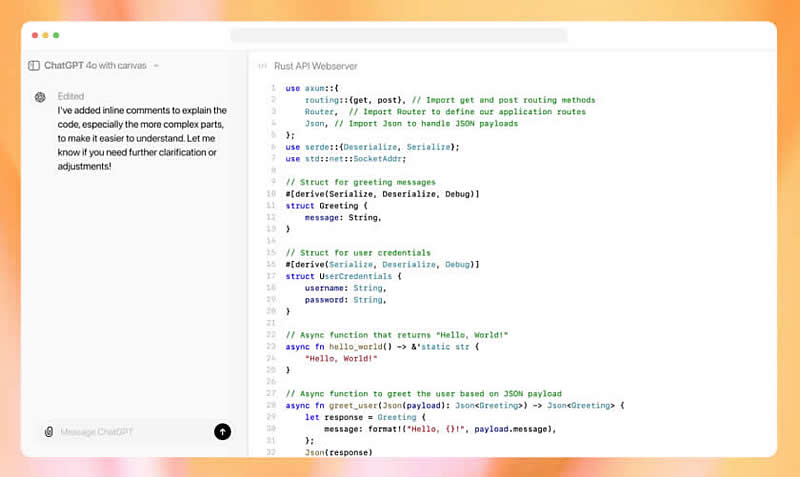Click the struct UserCredentials code line

point(343,276)
